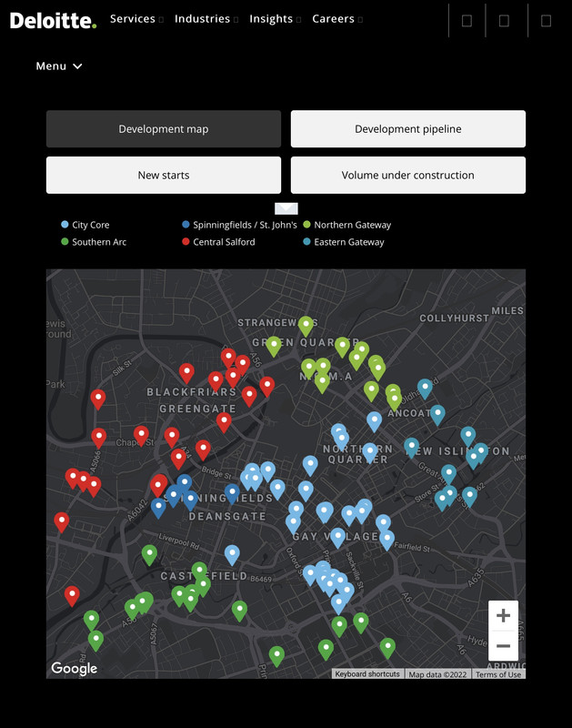The image size is (572, 728).
Task: Switch to Development pipeline tab
Action: click(408, 128)
